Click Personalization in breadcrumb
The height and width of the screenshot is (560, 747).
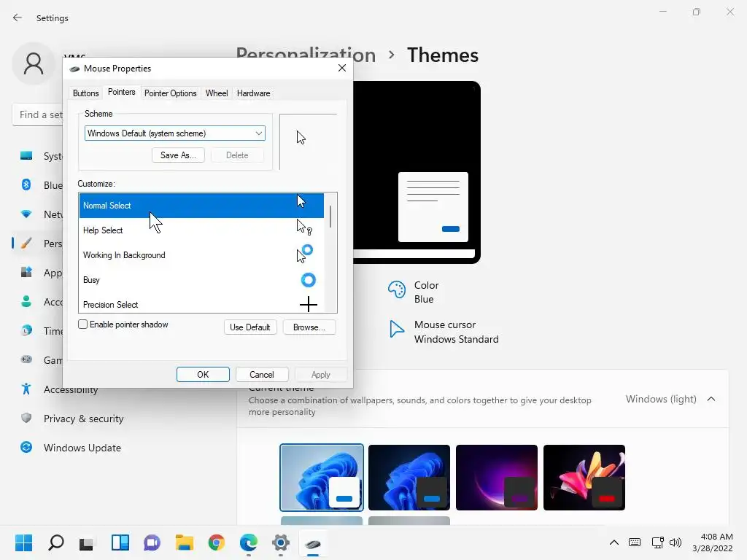coord(306,55)
